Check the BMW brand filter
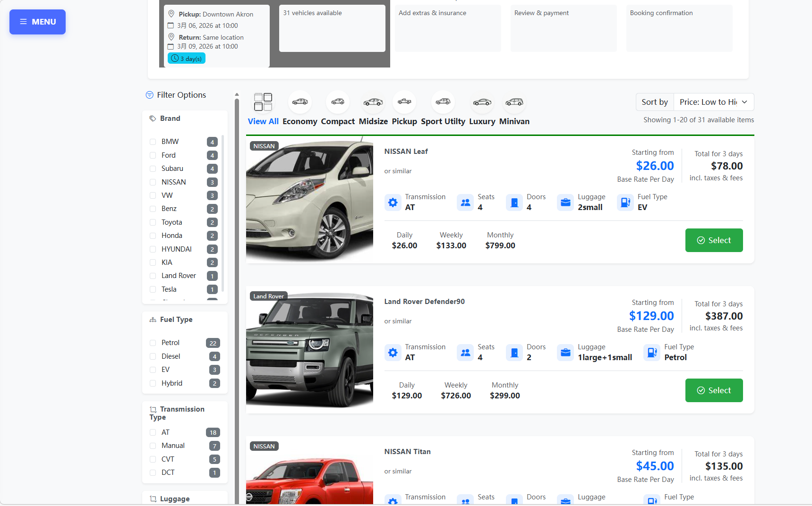 pyautogui.click(x=152, y=142)
